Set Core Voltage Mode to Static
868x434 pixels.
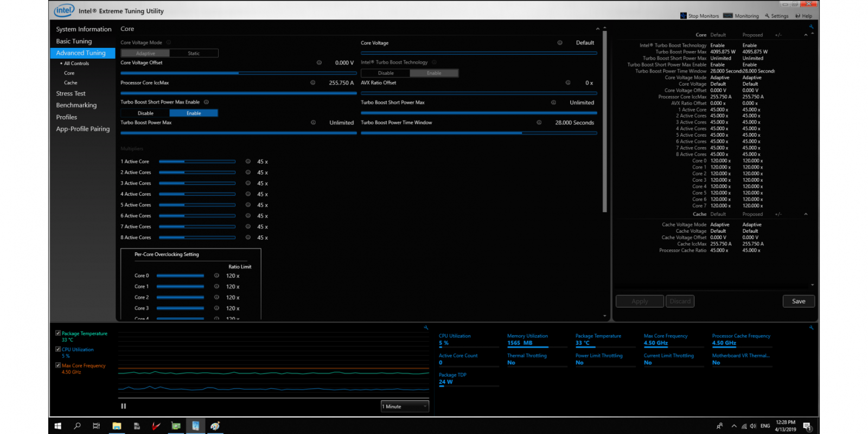tap(194, 53)
